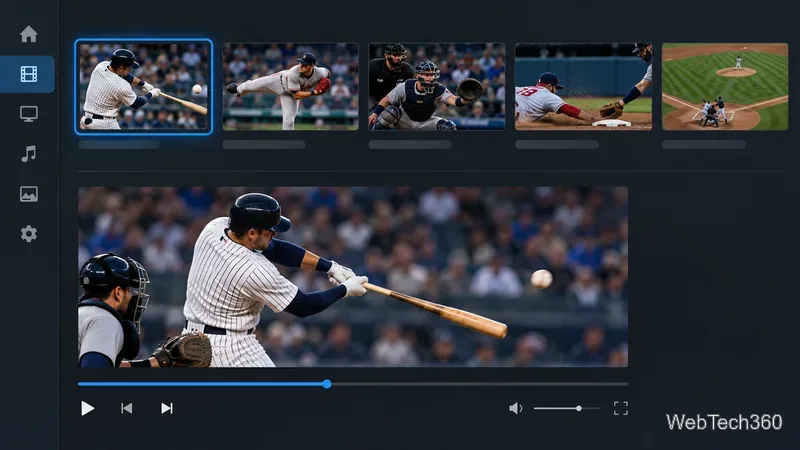This screenshot has height=450, width=800.
Task: Select the catcher and umpire thumbnail
Action: point(437,86)
